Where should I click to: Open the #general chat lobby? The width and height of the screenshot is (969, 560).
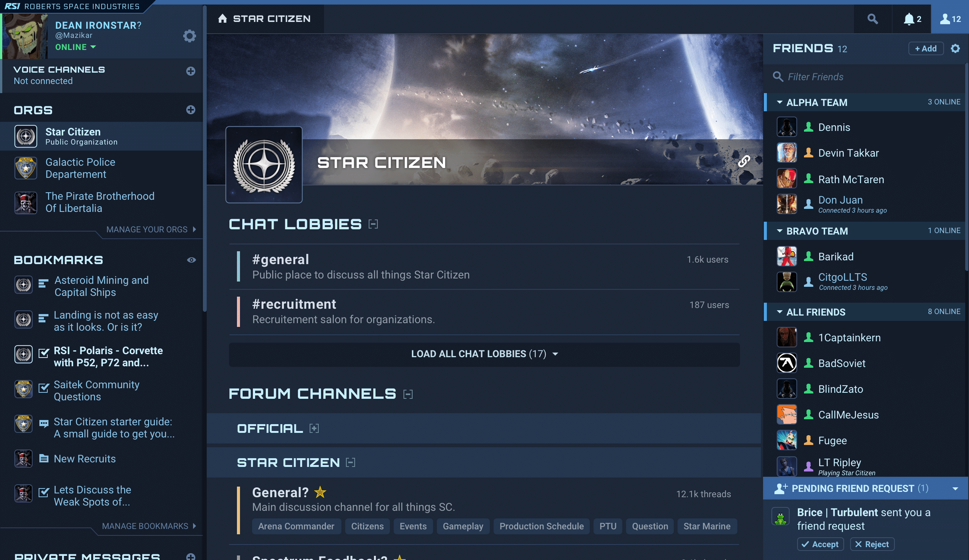[484, 267]
